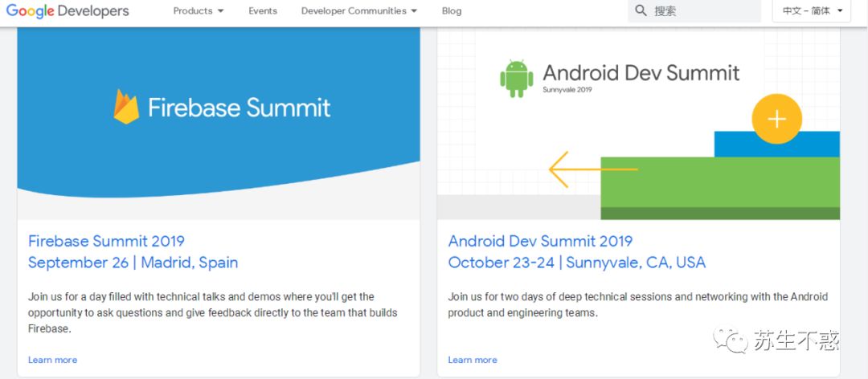Viewport: 868px width, 379px height.
Task: Click October 23-24 | Sunnyvale, CA, USA text
Action: click(577, 263)
